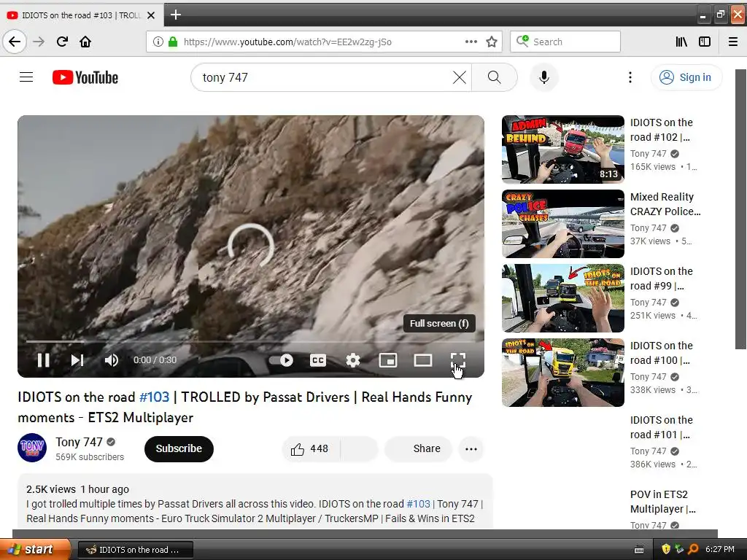The height and width of the screenshot is (560, 747).
Task: Go back in browser
Action: click(x=15, y=42)
